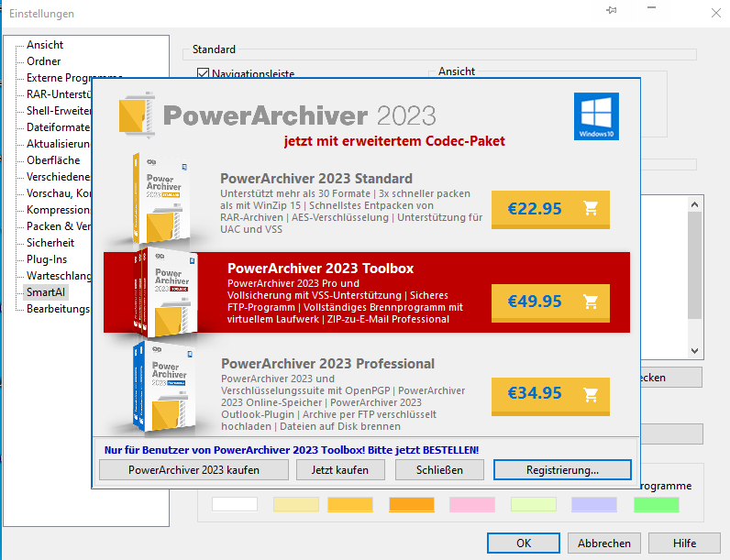Select Plug-Ins in the settings tree
Screen dimensions: 730x560
47,259
